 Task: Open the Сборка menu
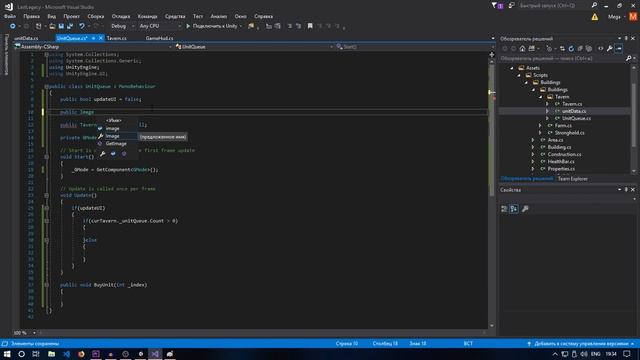coord(96,16)
